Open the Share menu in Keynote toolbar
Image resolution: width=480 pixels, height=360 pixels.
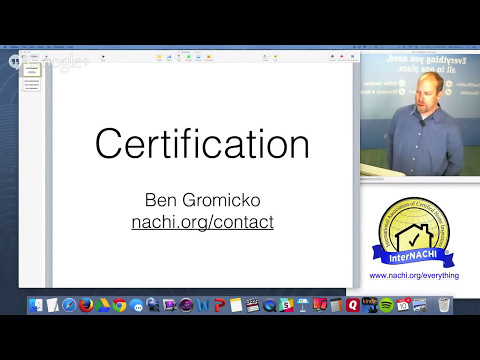(x=265, y=58)
